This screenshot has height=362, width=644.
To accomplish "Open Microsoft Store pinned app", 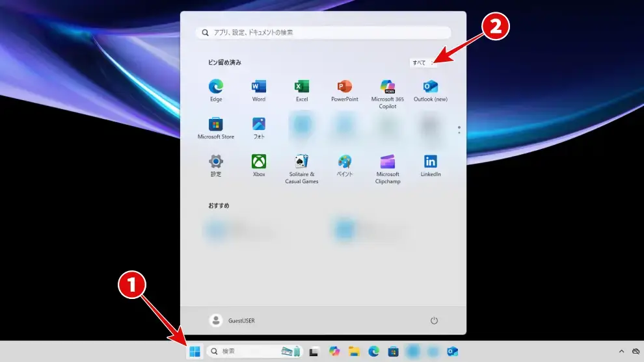I will (x=215, y=128).
